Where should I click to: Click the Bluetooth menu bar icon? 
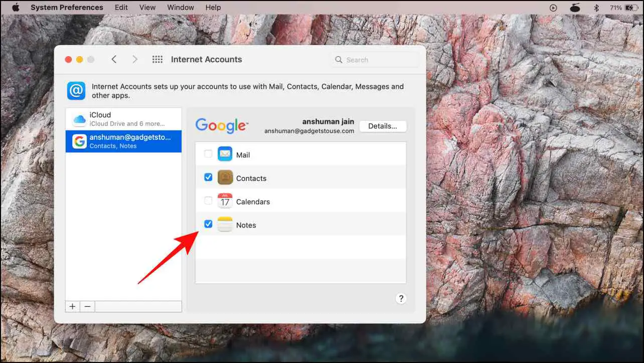tap(596, 8)
